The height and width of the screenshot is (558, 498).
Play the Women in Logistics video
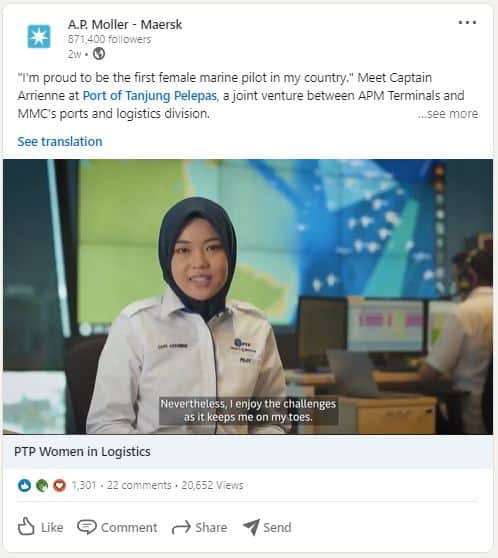pyautogui.click(x=248, y=297)
